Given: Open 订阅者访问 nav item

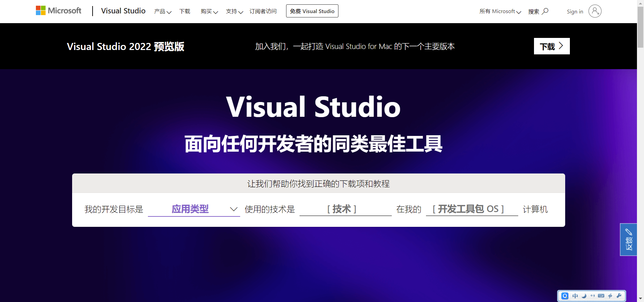Looking at the screenshot, I should [x=263, y=11].
